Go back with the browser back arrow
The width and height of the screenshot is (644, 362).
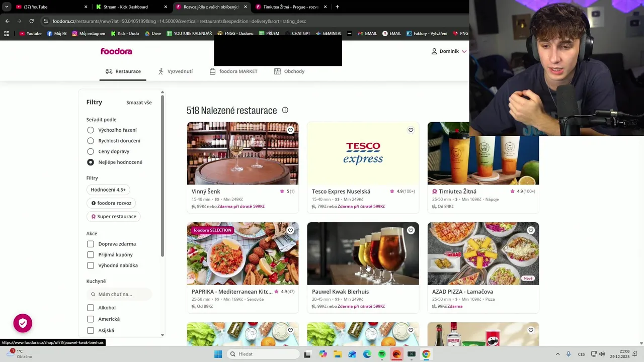point(7,21)
